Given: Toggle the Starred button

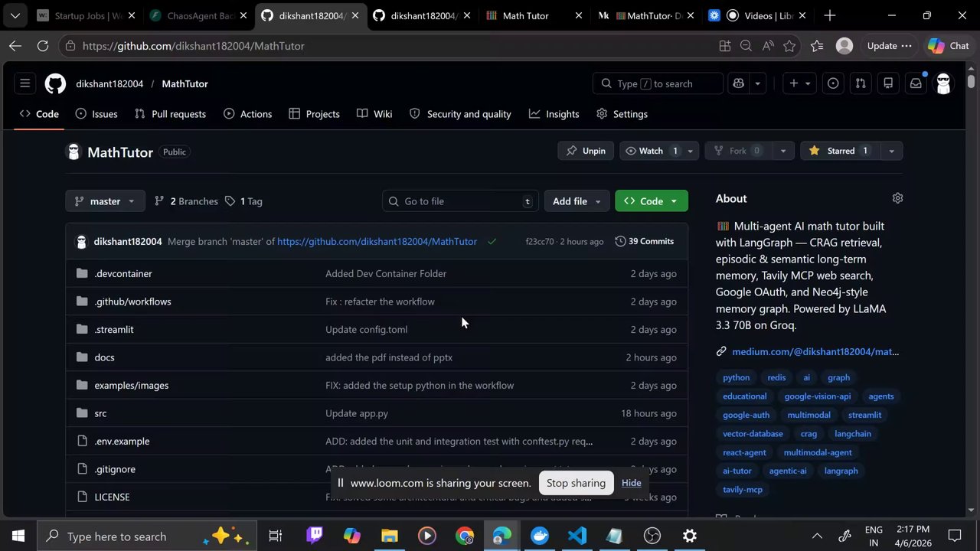Looking at the screenshot, I should pyautogui.click(x=841, y=151).
